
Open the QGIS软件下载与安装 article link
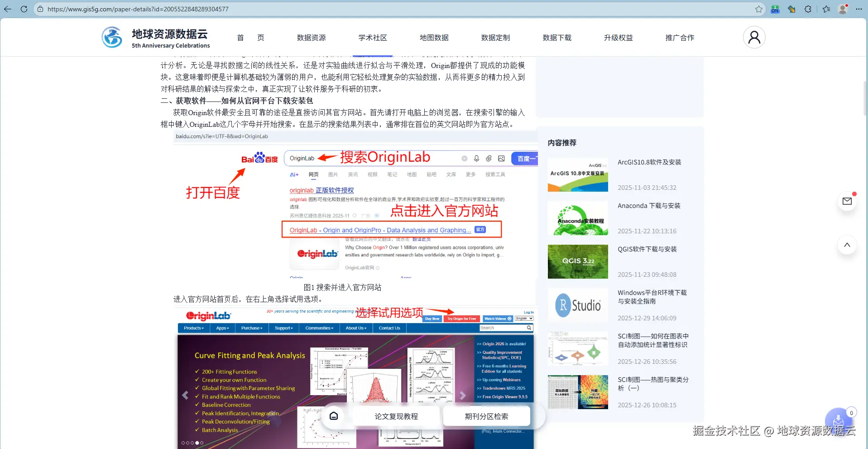647,249
